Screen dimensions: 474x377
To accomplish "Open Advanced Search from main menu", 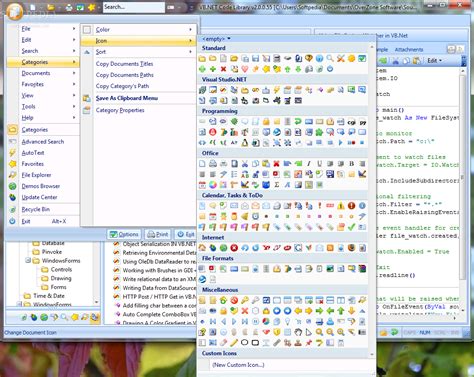I will click(x=43, y=142).
